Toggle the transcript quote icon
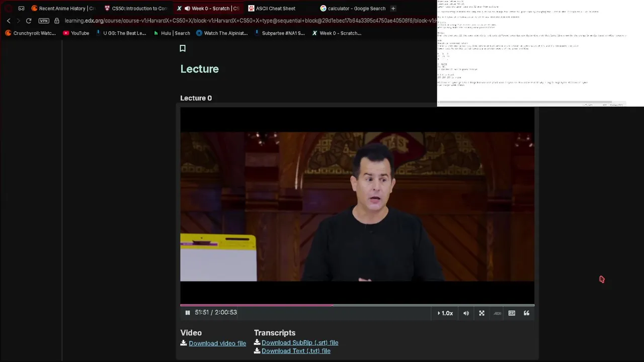 526,313
